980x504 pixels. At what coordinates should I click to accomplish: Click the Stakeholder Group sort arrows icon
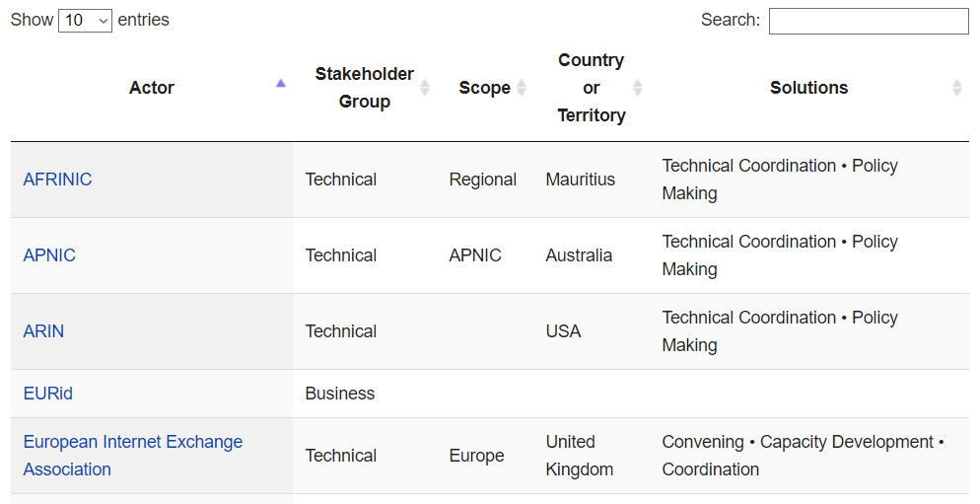425,88
